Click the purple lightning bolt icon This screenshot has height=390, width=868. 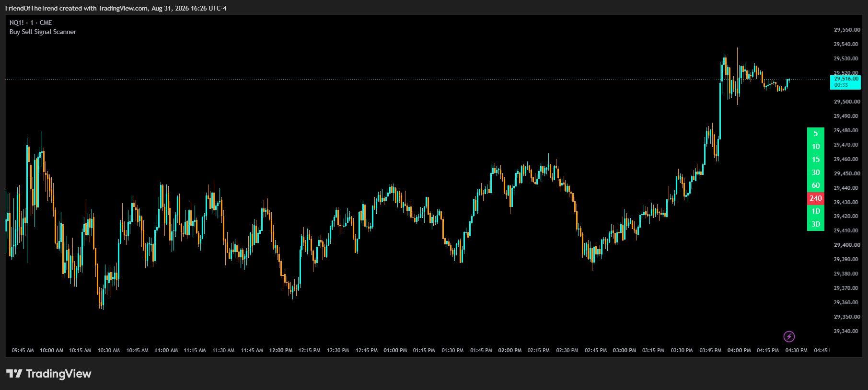click(789, 336)
